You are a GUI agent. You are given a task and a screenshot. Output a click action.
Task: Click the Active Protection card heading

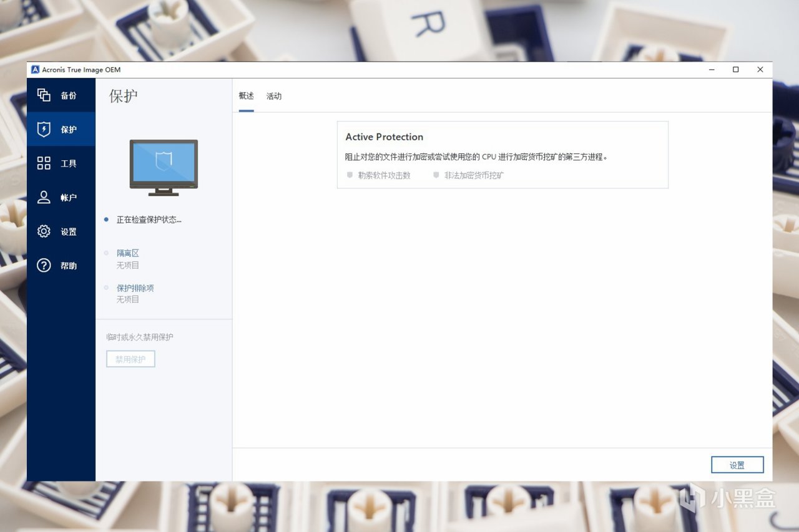(384, 137)
